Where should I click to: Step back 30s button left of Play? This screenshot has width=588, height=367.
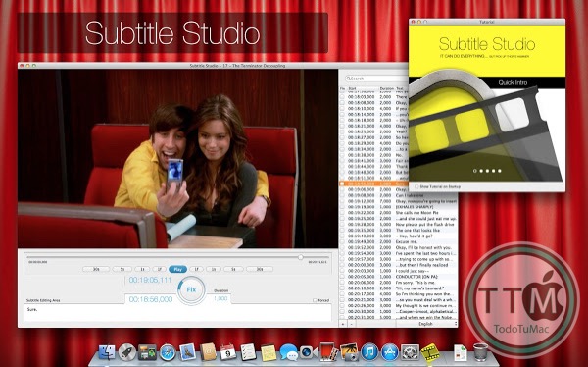[x=96, y=269]
